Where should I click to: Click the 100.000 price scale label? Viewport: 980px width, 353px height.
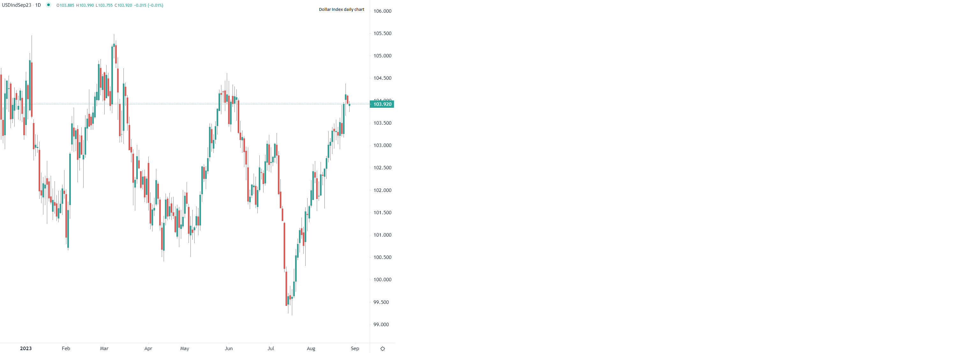[x=382, y=280]
